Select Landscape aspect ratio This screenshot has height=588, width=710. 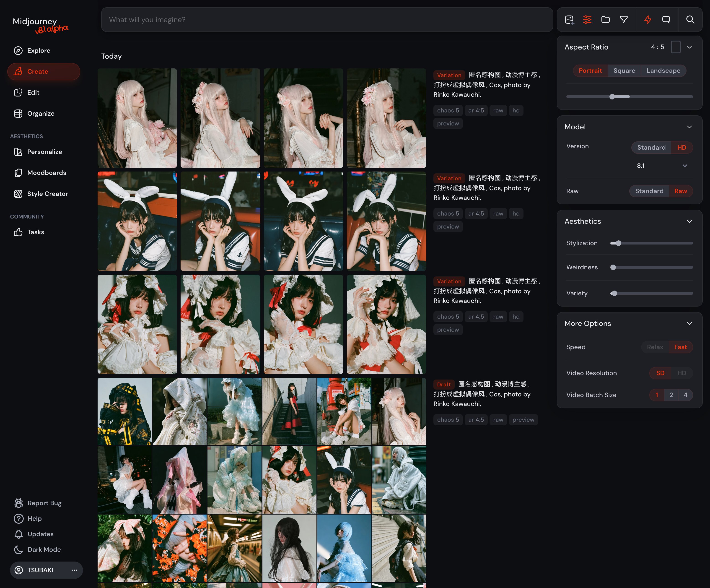[x=663, y=71]
